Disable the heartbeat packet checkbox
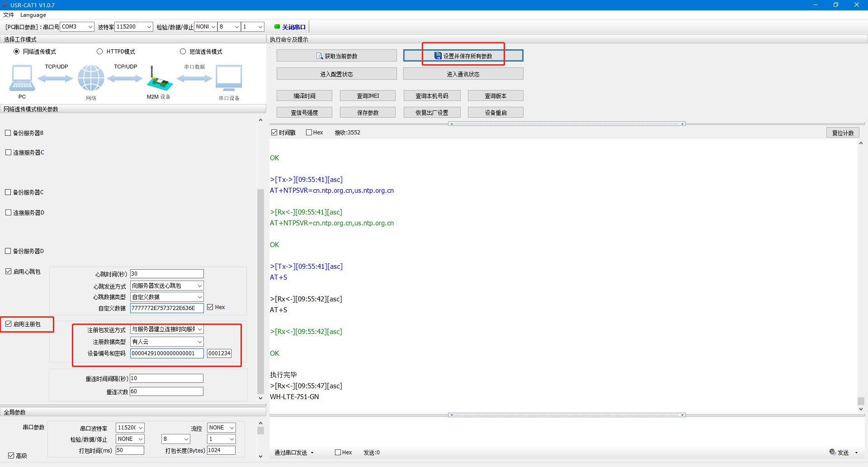Viewport: 868px width, 467px height. [9, 272]
